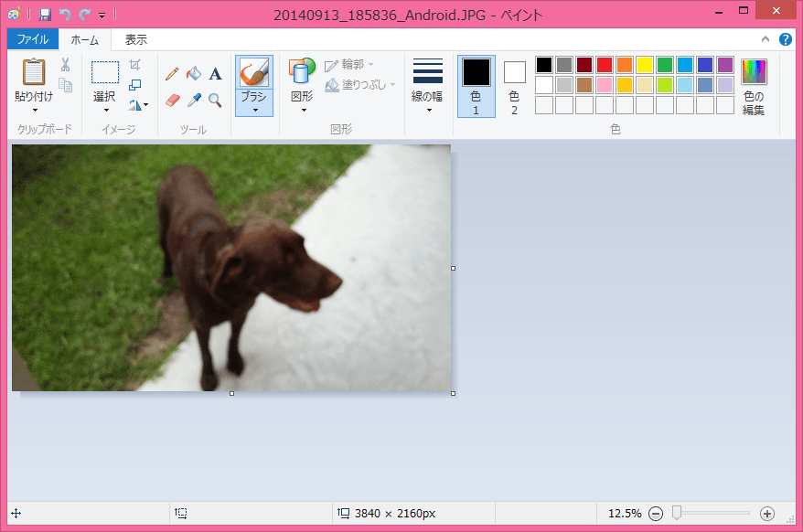Click the Redo arrow in title bar
Screen dimensions: 803x532
click(84, 15)
